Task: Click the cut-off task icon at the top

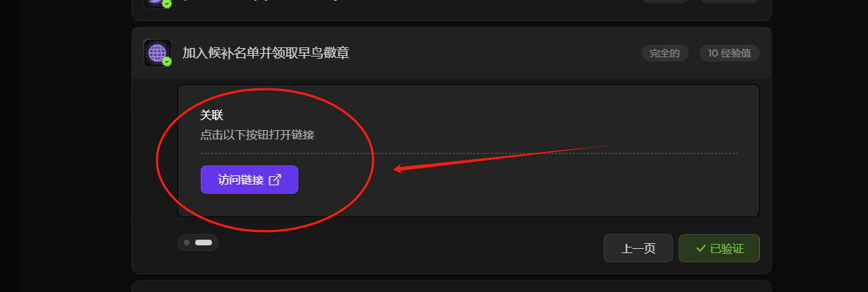Action: [x=158, y=4]
